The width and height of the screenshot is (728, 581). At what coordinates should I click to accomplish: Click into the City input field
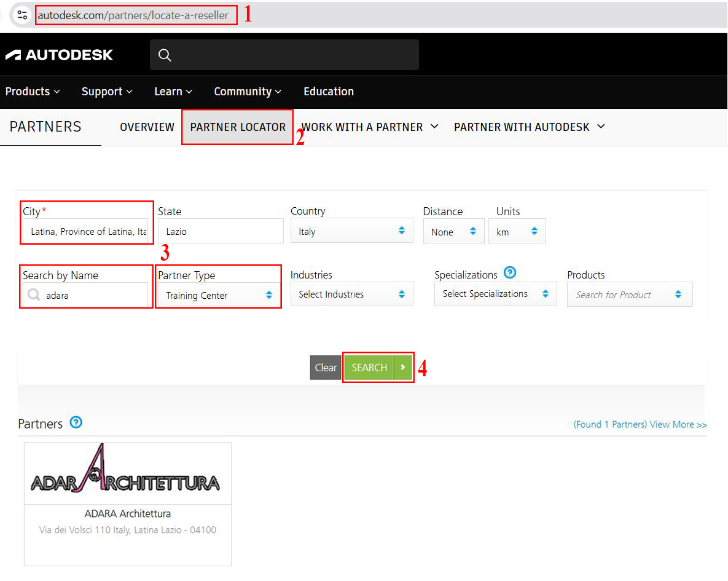coord(86,231)
